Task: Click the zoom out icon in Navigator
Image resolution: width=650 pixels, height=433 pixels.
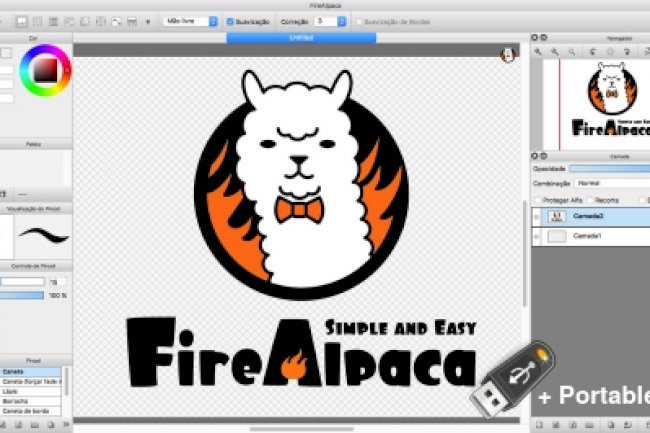Action: 555,51
